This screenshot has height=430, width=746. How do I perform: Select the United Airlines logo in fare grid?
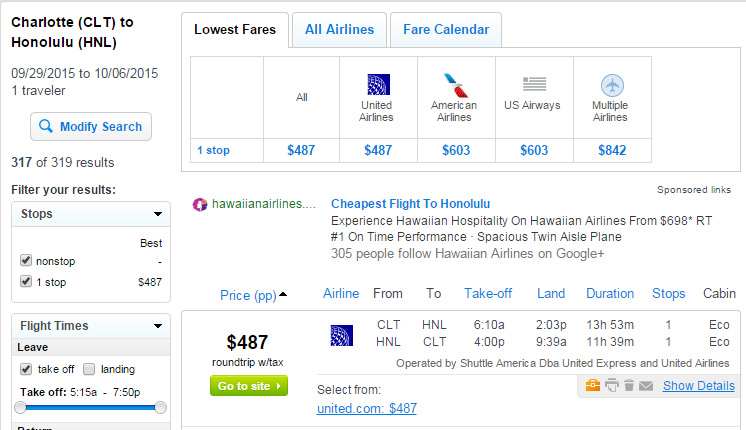click(378, 85)
